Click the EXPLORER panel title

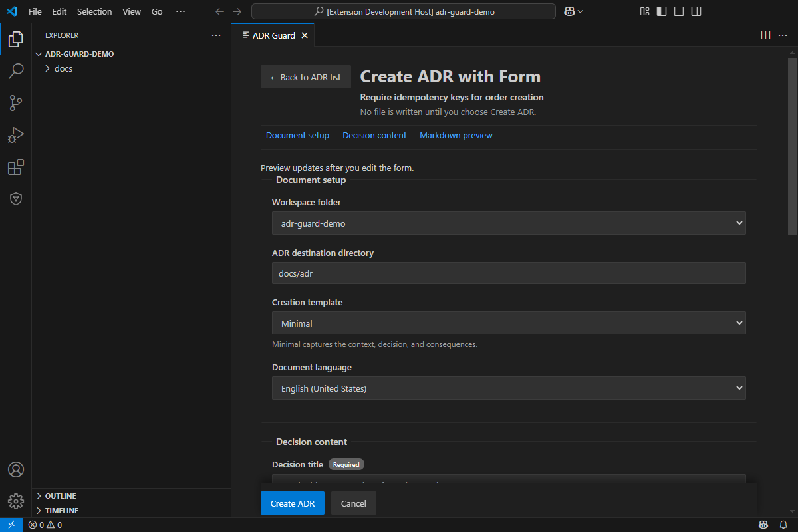[x=62, y=35]
